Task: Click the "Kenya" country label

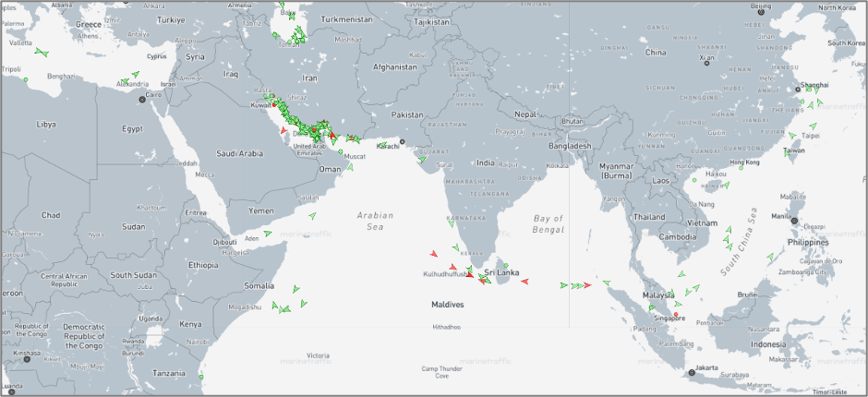Action: tap(190, 324)
